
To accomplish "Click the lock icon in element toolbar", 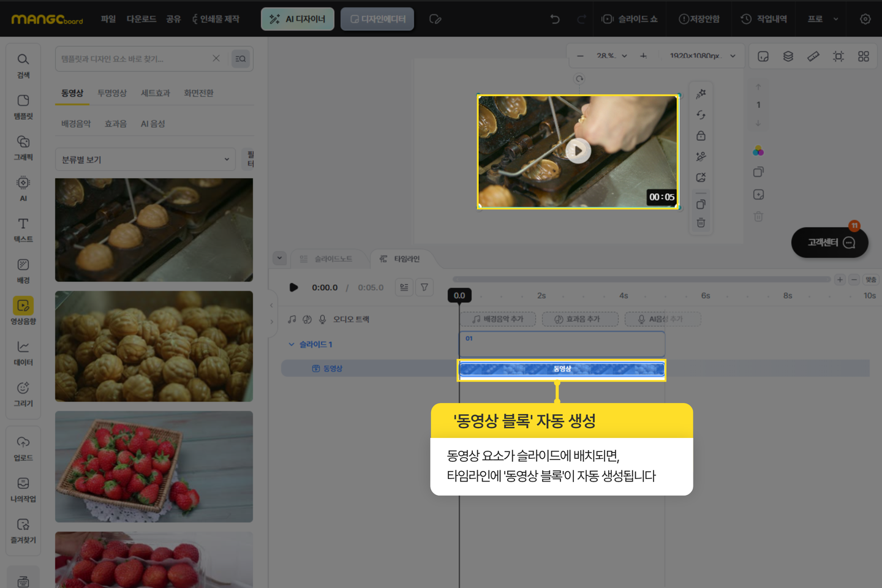I will click(701, 136).
